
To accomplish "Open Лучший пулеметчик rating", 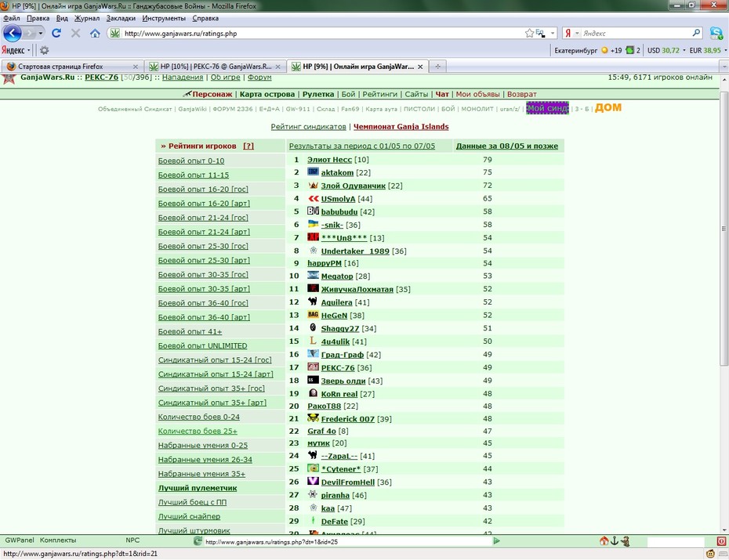I will point(197,488).
